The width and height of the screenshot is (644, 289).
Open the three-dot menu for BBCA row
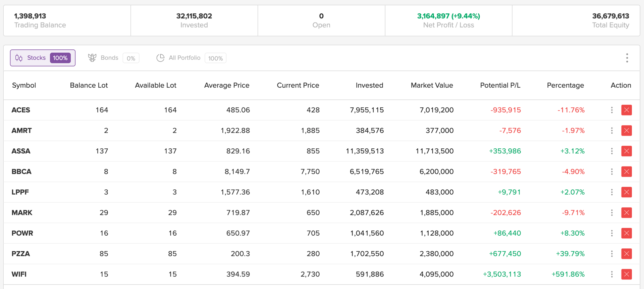click(x=612, y=172)
